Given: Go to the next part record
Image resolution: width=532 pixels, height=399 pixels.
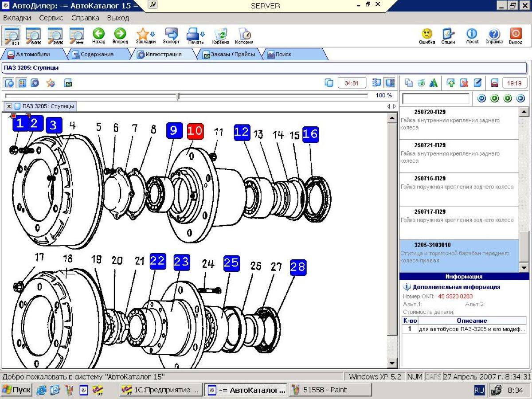Looking at the screenshot, I should 508,98.
